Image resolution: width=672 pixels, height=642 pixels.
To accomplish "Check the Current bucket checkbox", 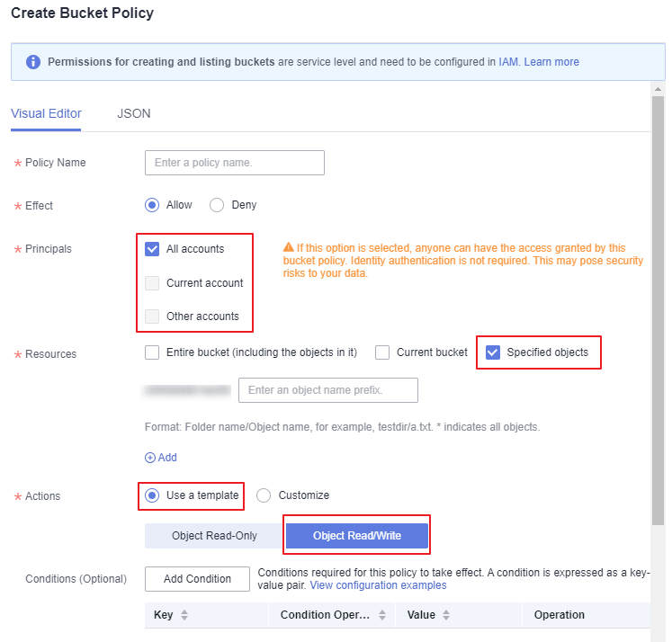I will [x=382, y=352].
